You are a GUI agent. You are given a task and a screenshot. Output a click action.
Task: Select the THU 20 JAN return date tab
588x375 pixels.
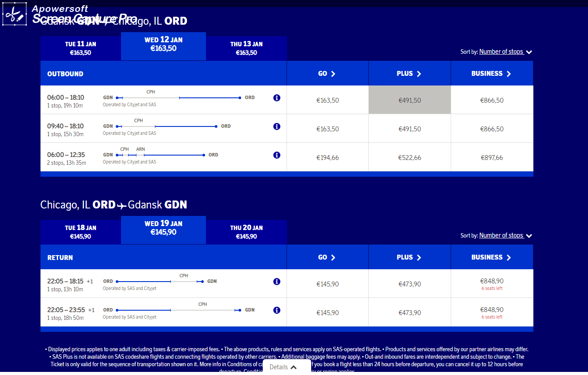(x=246, y=232)
